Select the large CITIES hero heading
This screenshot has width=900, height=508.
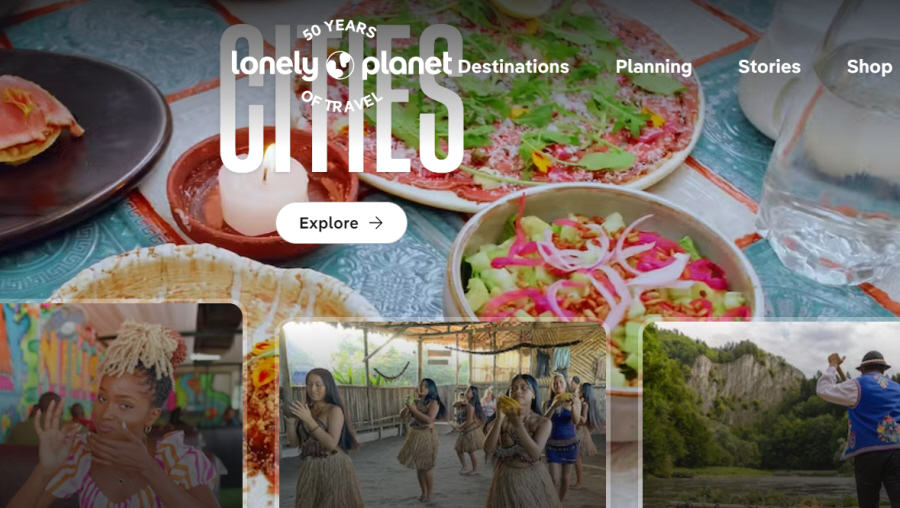(342, 98)
